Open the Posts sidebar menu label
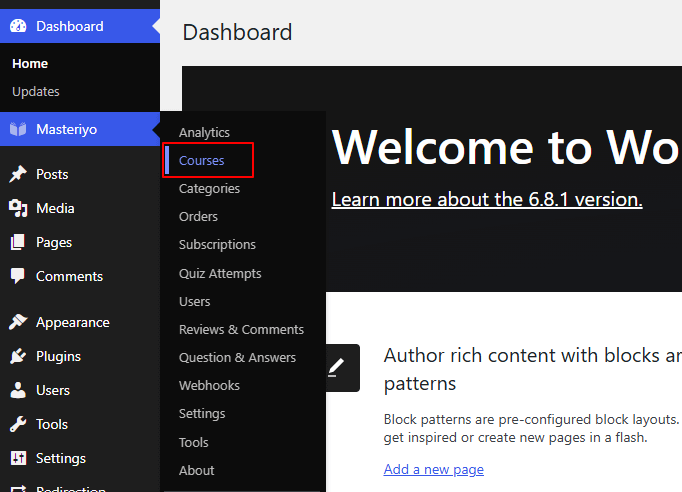The image size is (682, 492). pos(52,174)
